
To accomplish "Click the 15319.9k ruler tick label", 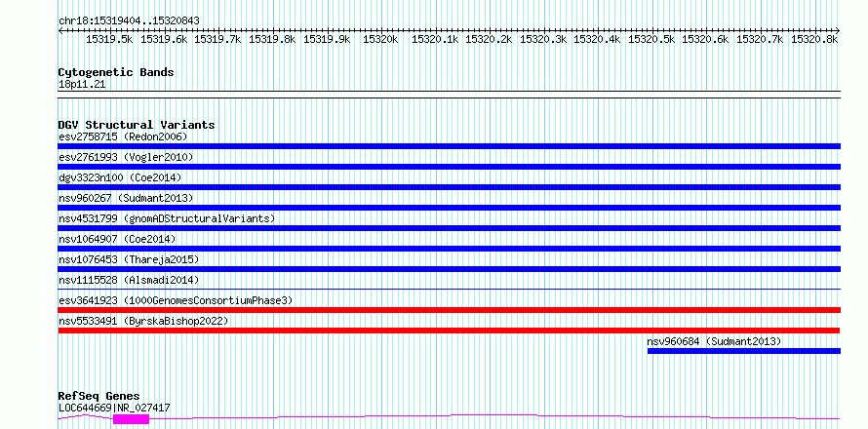I will (x=327, y=39).
